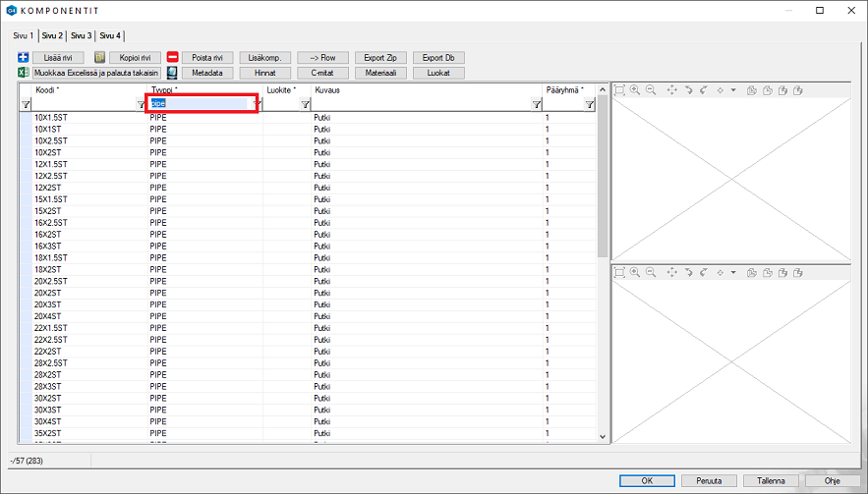The image size is (868, 494).
Task: Open the Pääryhmä column filter
Action: point(590,104)
